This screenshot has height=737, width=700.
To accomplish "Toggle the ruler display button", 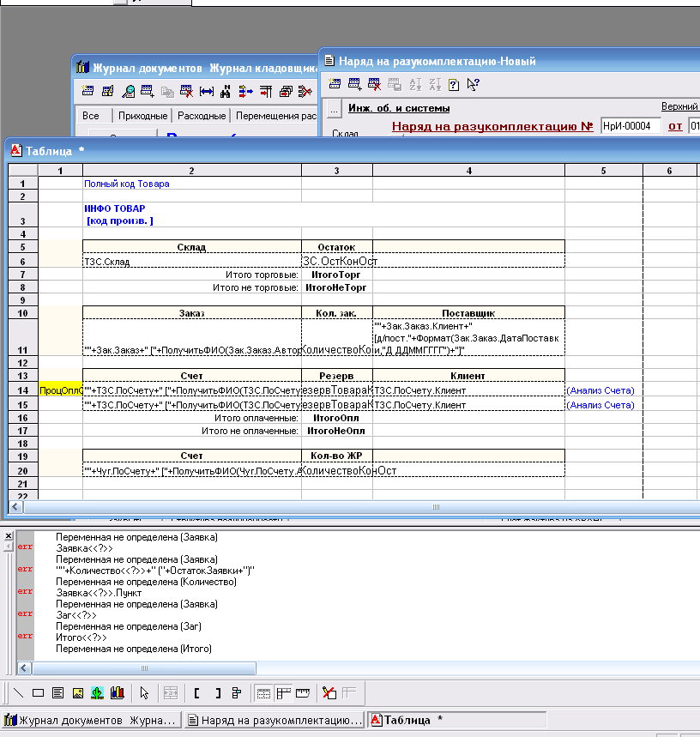I will tap(302, 692).
